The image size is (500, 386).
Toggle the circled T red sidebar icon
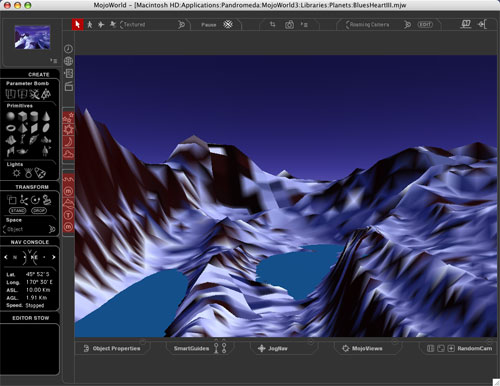(68, 215)
